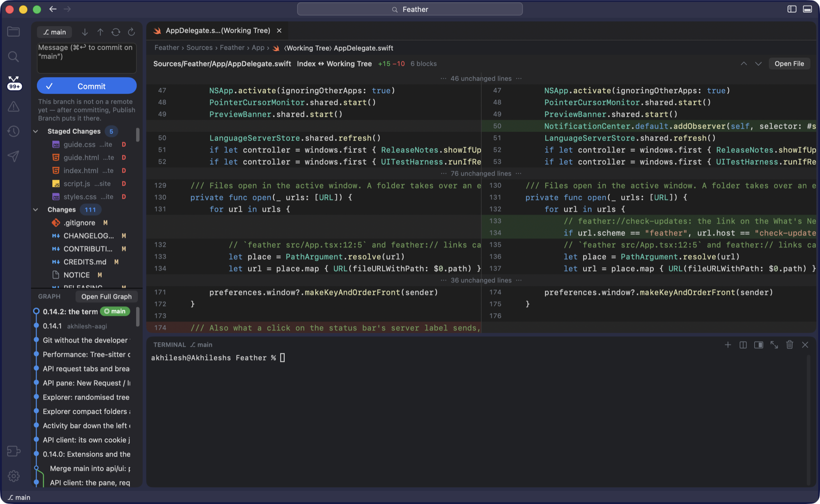Go to next diff block arrow

tap(758, 64)
